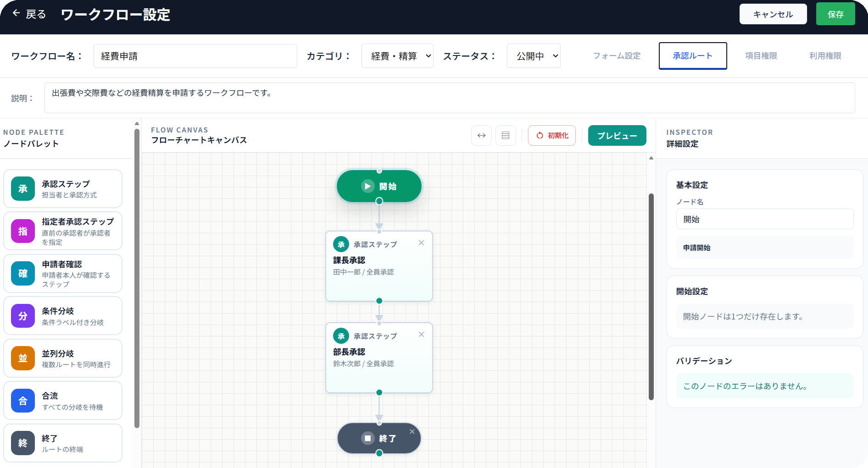Click the 初期化 reset button

point(552,136)
